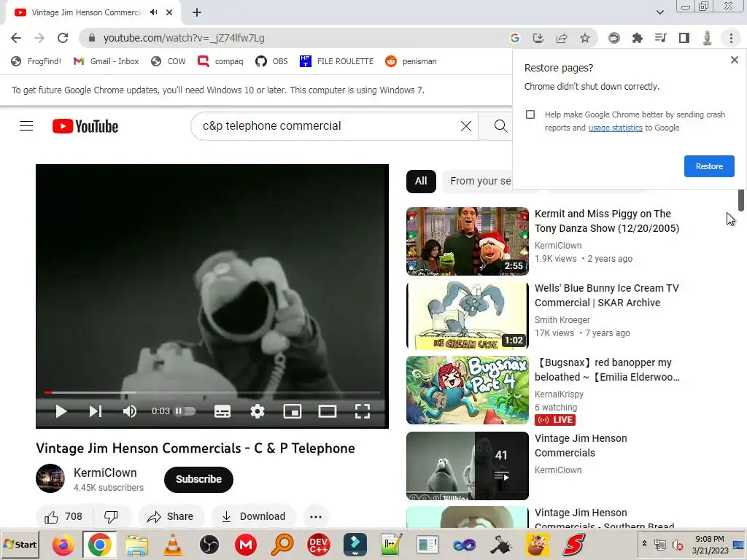
Task: Open the tab search chevron
Action: pyautogui.click(x=659, y=12)
